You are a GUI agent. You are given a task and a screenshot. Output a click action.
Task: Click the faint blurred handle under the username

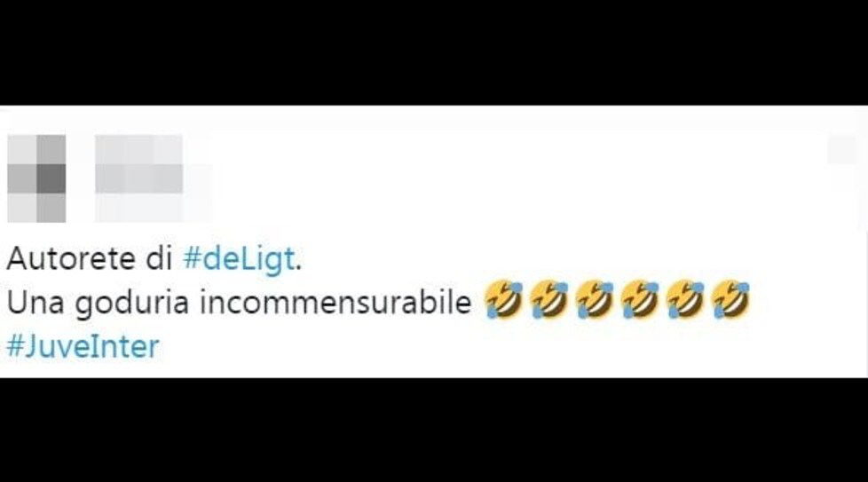[154, 208]
